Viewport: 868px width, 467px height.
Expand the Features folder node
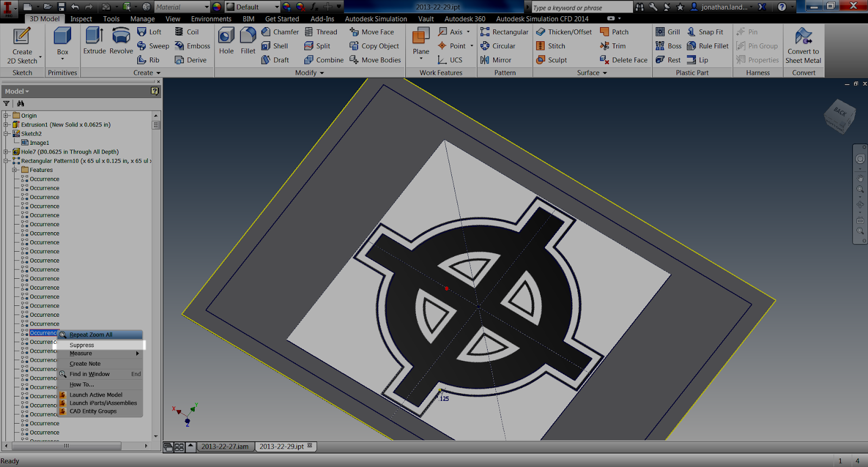[15, 170]
